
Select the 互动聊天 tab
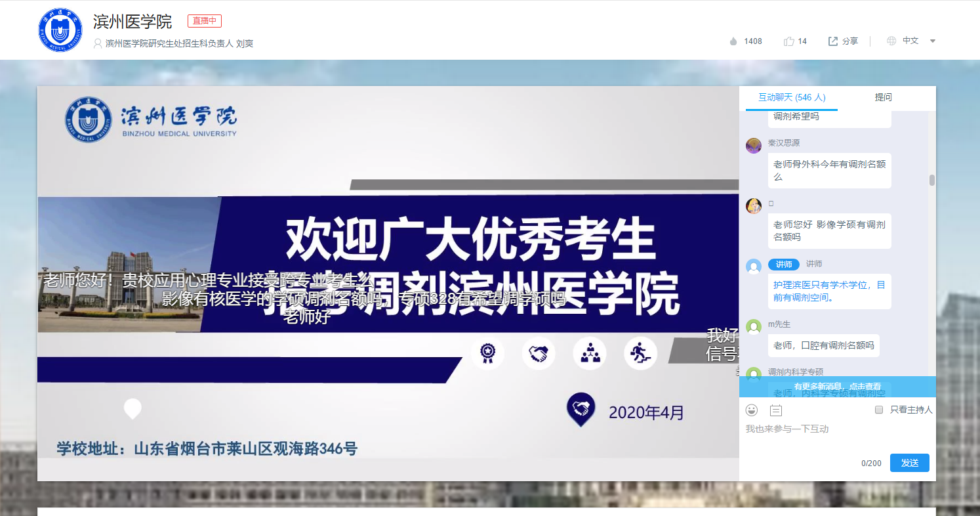791,97
